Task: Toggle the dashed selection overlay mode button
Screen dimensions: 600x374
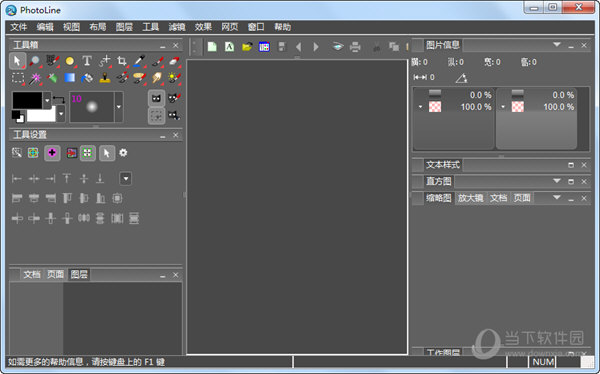Action: [x=157, y=116]
